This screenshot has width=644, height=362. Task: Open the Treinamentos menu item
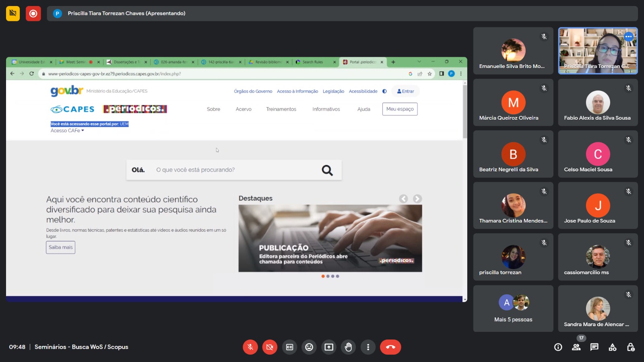(281, 109)
